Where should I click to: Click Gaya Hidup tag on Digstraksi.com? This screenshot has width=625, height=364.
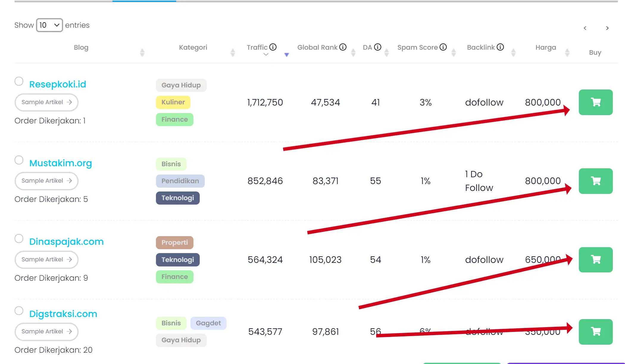pos(181,340)
